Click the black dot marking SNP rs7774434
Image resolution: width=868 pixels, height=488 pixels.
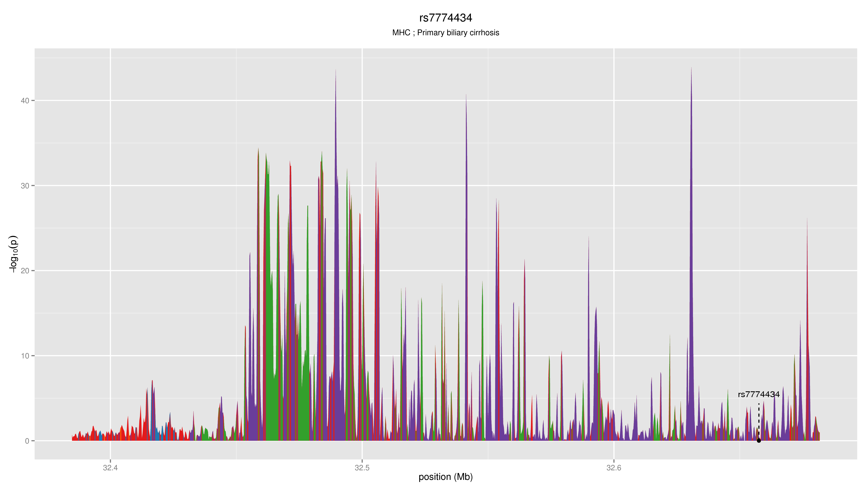coord(759,440)
